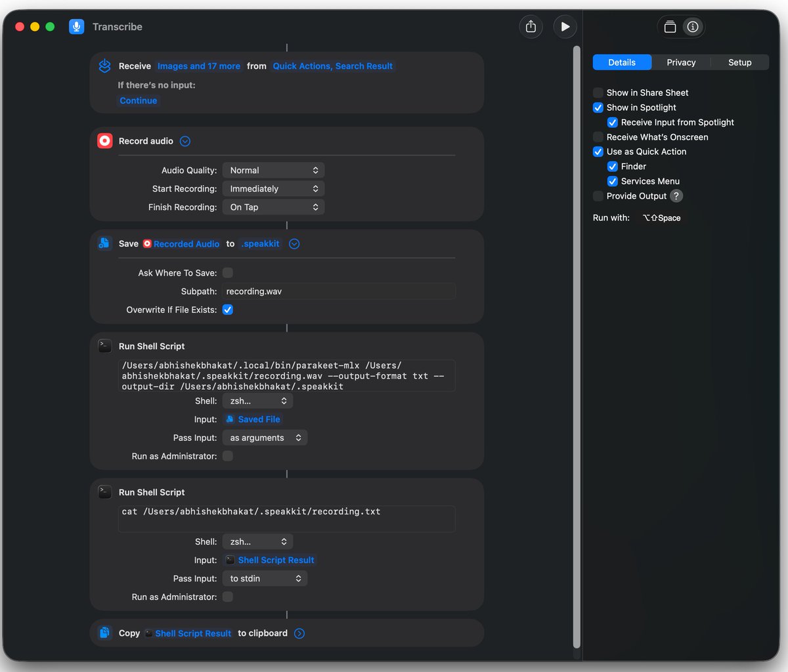Switch to the Privacy tab

[x=681, y=62]
